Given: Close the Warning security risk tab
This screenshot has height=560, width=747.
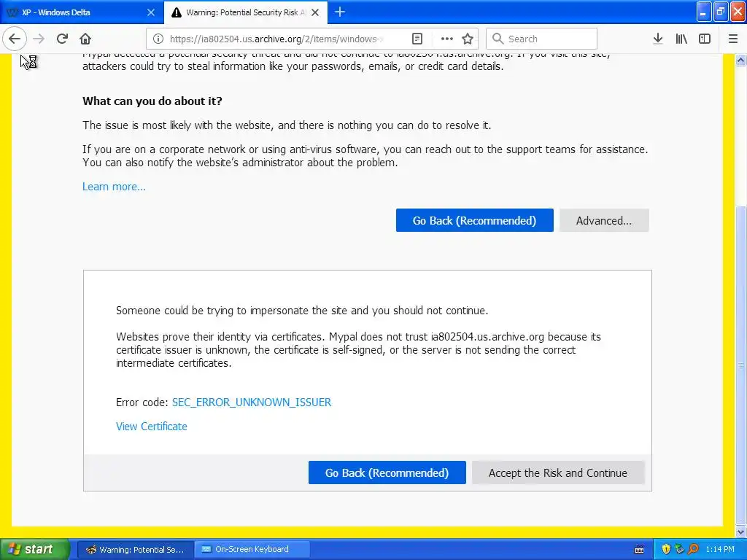Looking at the screenshot, I should pos(315,12).
